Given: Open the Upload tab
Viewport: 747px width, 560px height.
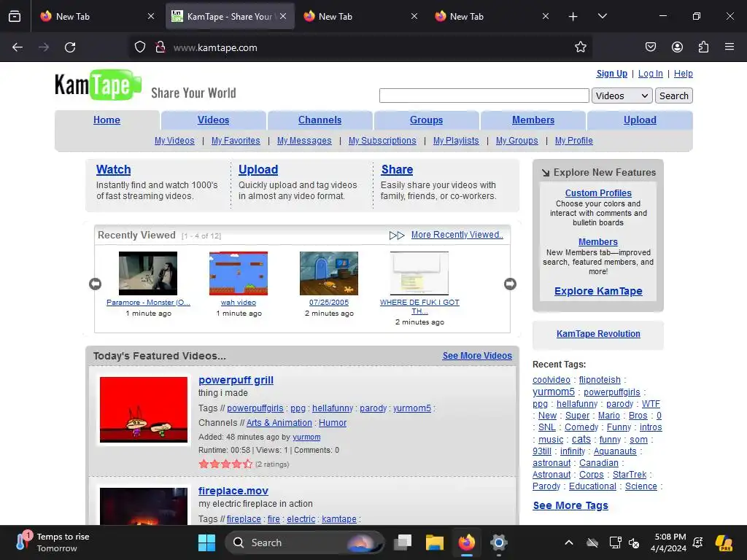Looking at the screenshot, I should click(640, 120).
